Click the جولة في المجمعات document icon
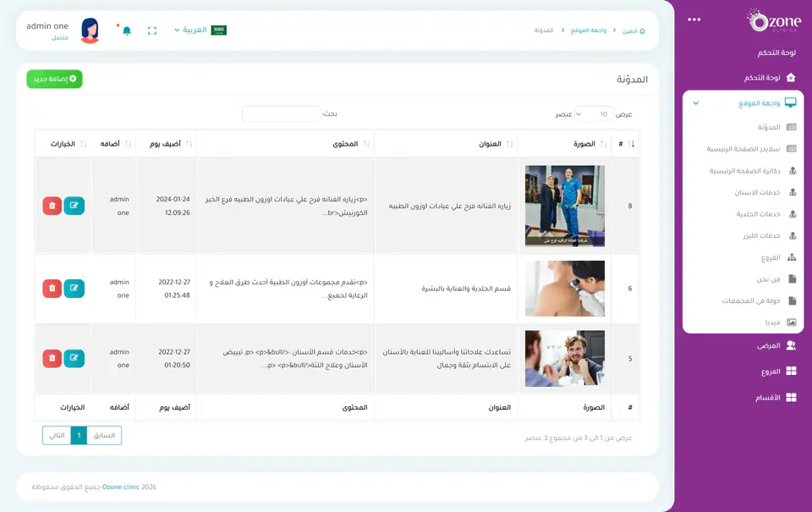Viewport: 812px width, 512px height. pyautogui.click(x=793, y=300)
